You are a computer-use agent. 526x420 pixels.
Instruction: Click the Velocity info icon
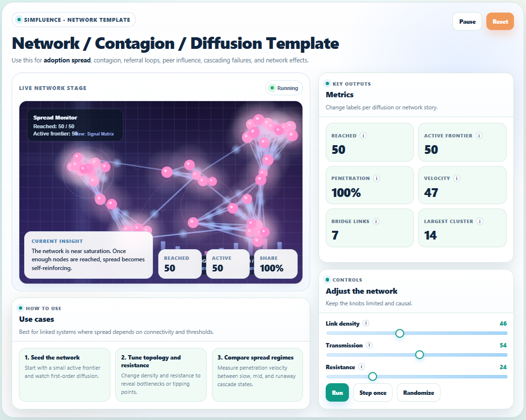tap(457, 179)
